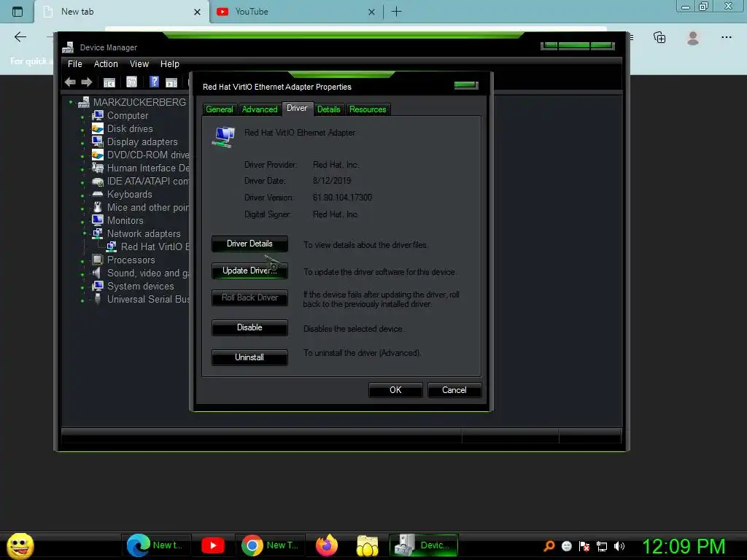Click the Disk drives category icon
This screenshot has height=560, width=747.
pyautogui.click(x=98, y=128)
